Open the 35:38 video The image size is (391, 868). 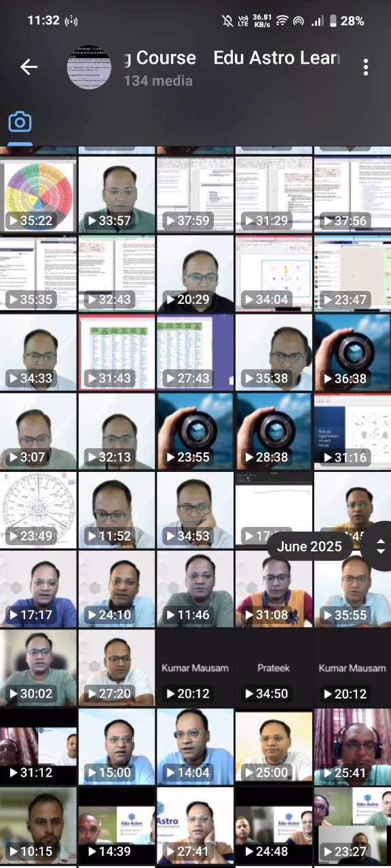tap(274, 352)
